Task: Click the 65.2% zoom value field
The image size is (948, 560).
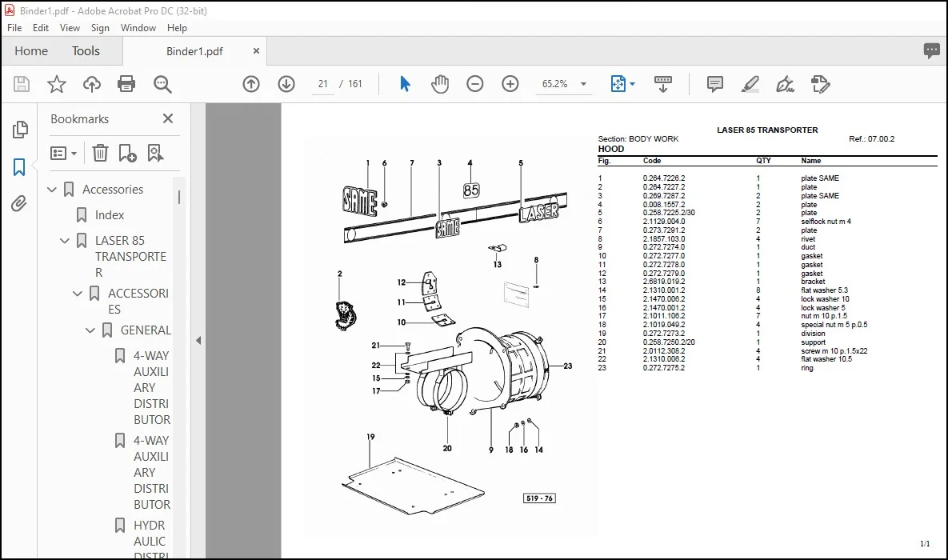Action: point(555,84)
